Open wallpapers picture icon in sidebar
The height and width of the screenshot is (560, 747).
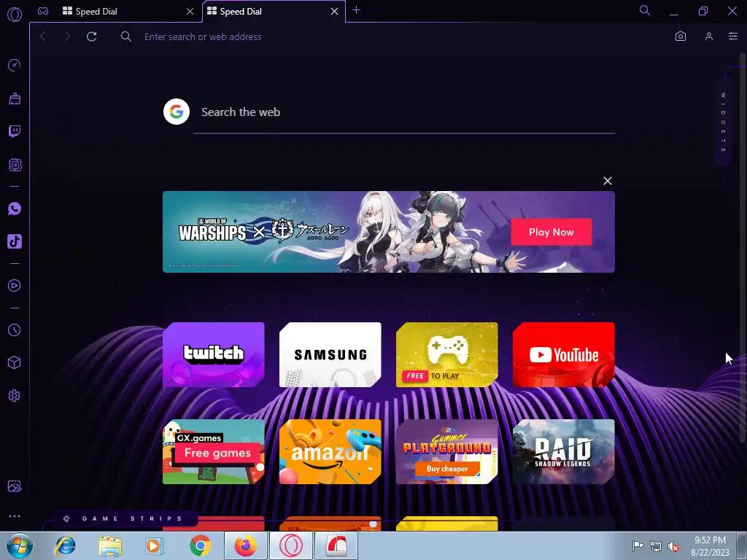coord(15,486)
